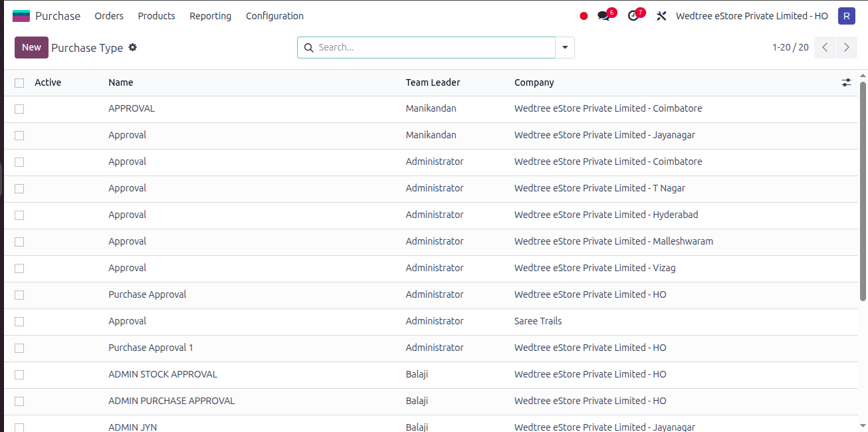Go to previous page of records

[825, 47]
